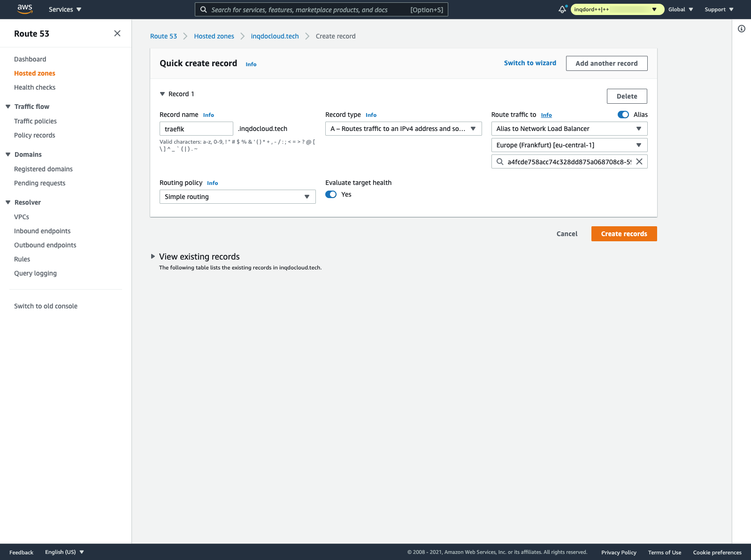751x560 pixels.
Task: Close the Route 53 navigation panel
Action: pyautogui.click(x=117, y=33)
